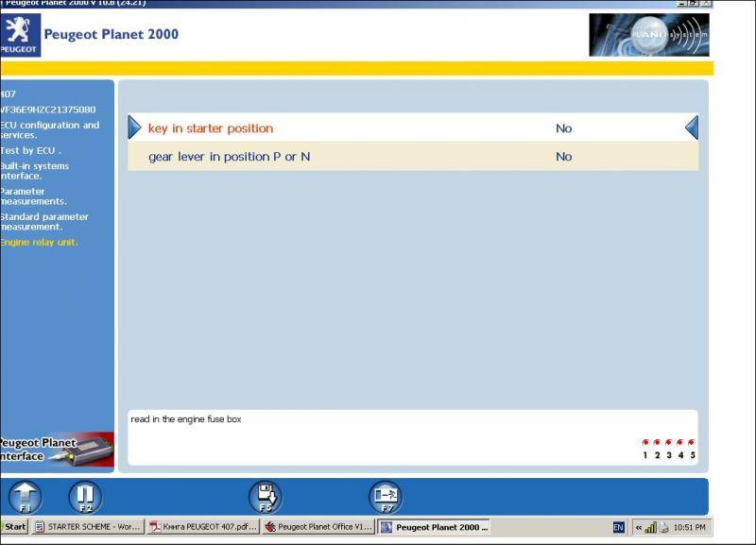Click the Peugeot lion logo
This screenshot has width=756, height=545.
pyautogui.click(x=20, y=35)
